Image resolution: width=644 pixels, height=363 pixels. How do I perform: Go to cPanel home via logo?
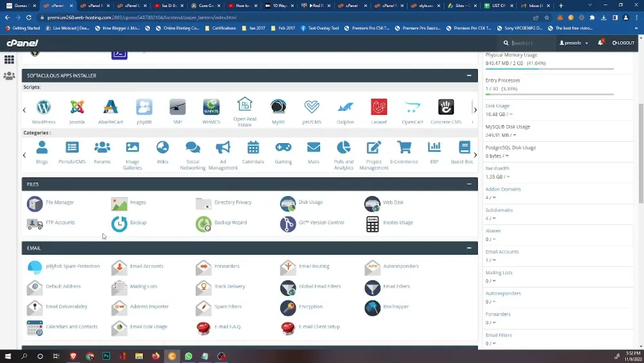coord(22,43)
